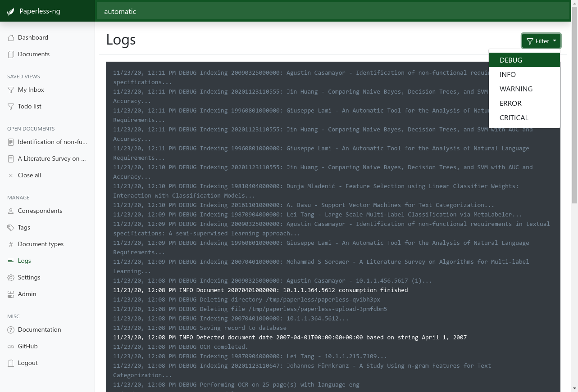The image size is (578, 392).
Task: Open the Todo list saved view
Action: pyautogui.click(x=30, y=107)
